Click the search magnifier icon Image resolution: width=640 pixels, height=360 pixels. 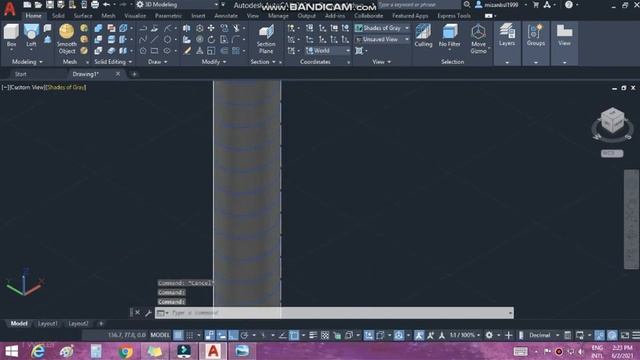(467, 4)
